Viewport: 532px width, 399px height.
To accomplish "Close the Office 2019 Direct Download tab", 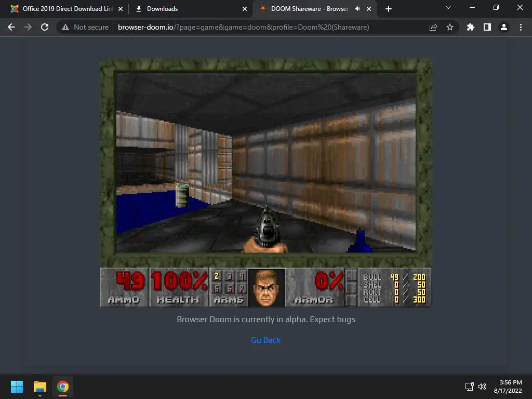I will point(121,9).
